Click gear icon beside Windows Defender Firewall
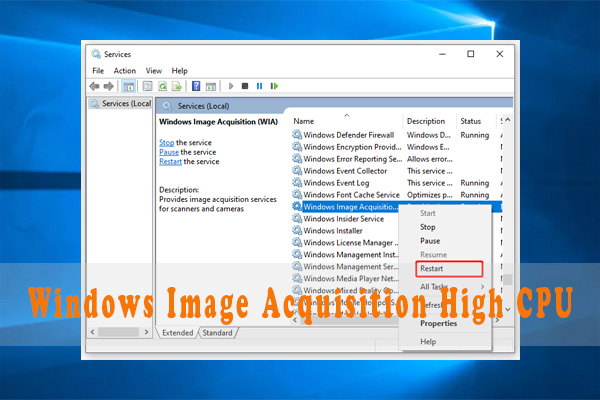 [x=297, y=135]
